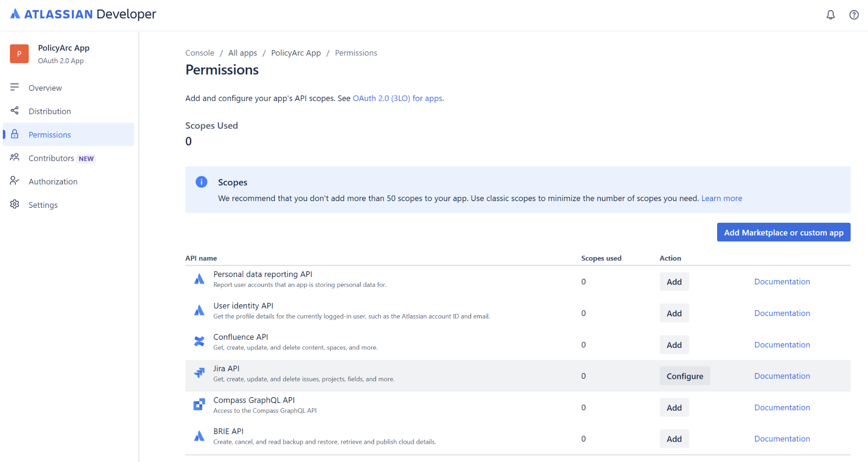Click the PolicyArc App breadcrumb
This screenshot has height=462, width=868.
pos(296,53)
